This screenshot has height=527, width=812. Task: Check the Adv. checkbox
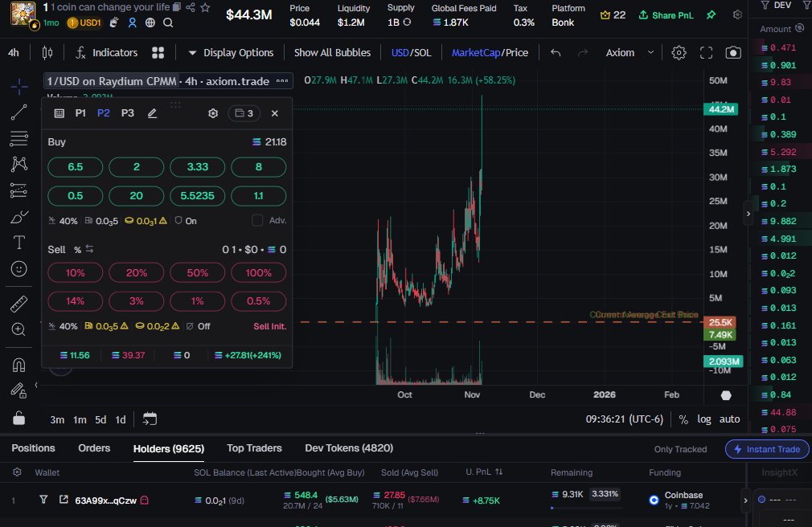tap(256, 221)
